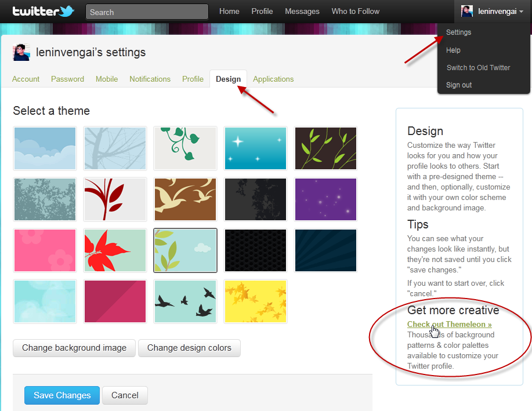Select the dark navy sunburst theme
This screenshot has width=532, height=411.
(325, 250)
